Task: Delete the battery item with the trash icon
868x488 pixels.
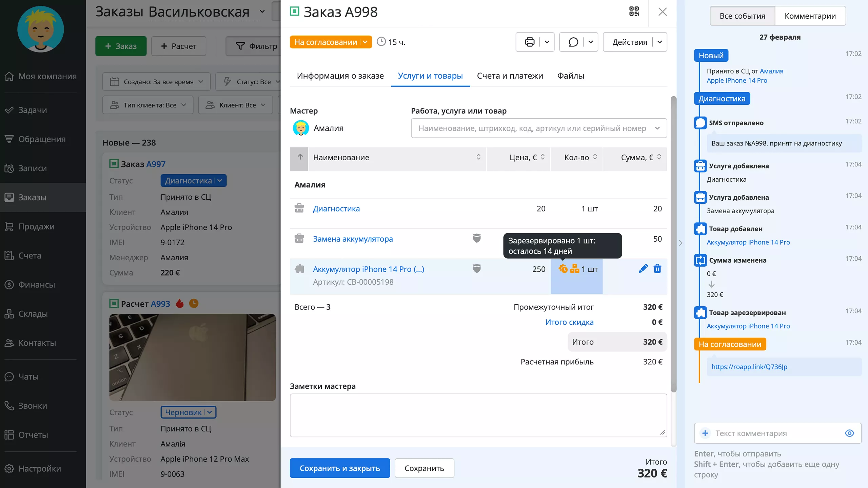Action: [657, 269]
